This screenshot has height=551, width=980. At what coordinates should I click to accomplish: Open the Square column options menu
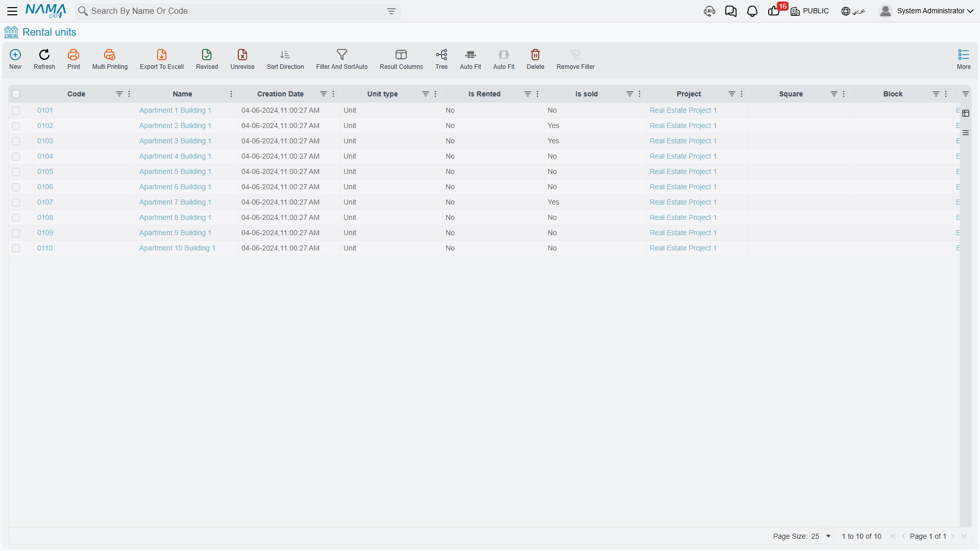tap(844, 94)
